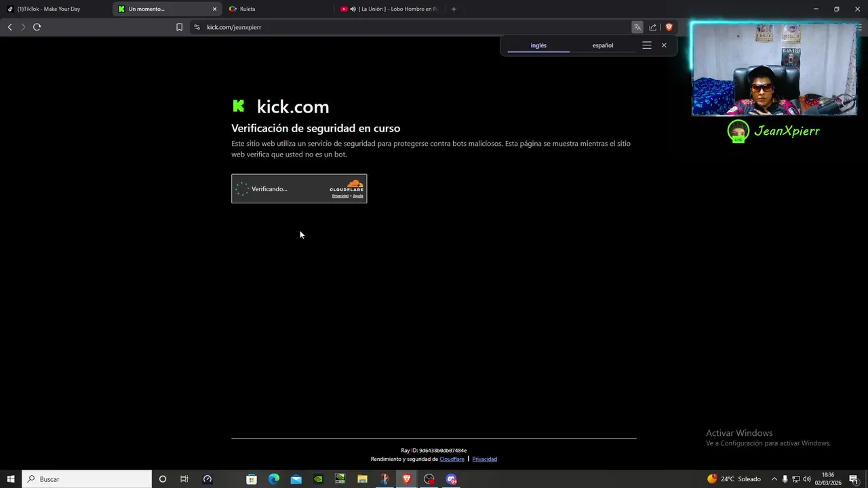The image size is (868, 488).
Task: Expand hidden system tray icons
Action: click(774, 479)
